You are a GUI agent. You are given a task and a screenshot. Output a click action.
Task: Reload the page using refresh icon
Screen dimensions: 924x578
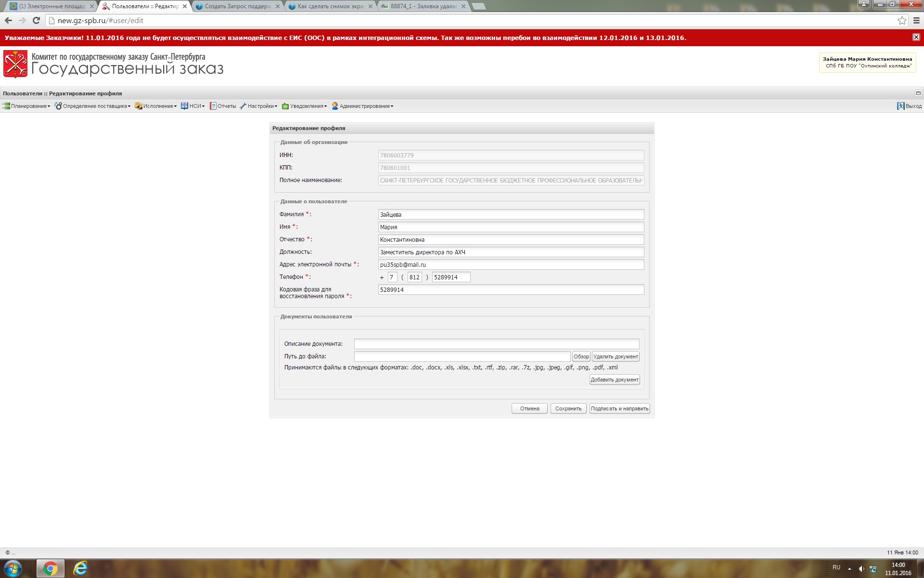point(36,21)
